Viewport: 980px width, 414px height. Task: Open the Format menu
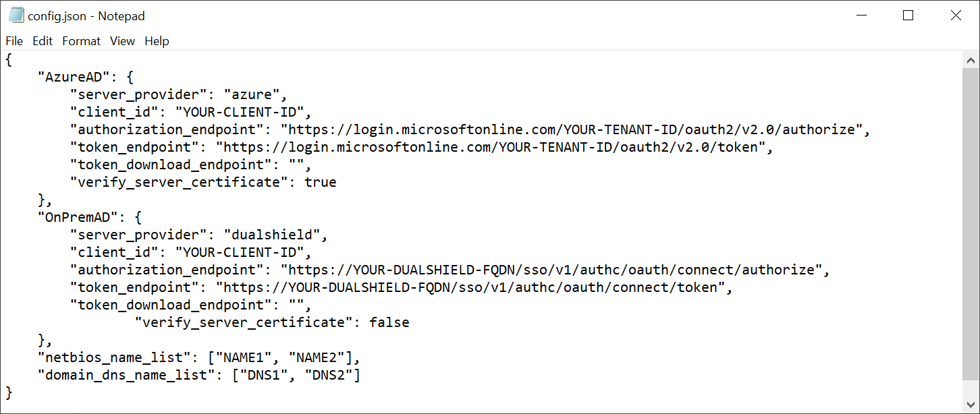click(x=81, y=41)
